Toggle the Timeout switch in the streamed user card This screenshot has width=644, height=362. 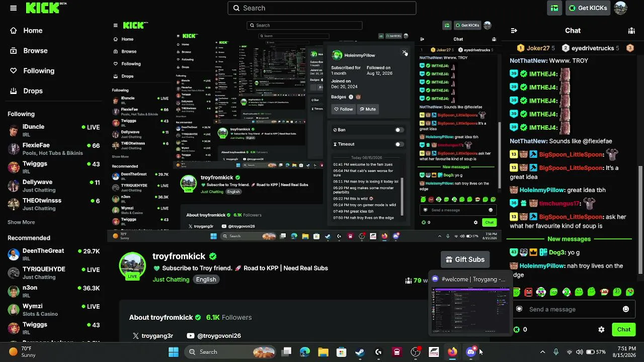(x=399, y=144)
